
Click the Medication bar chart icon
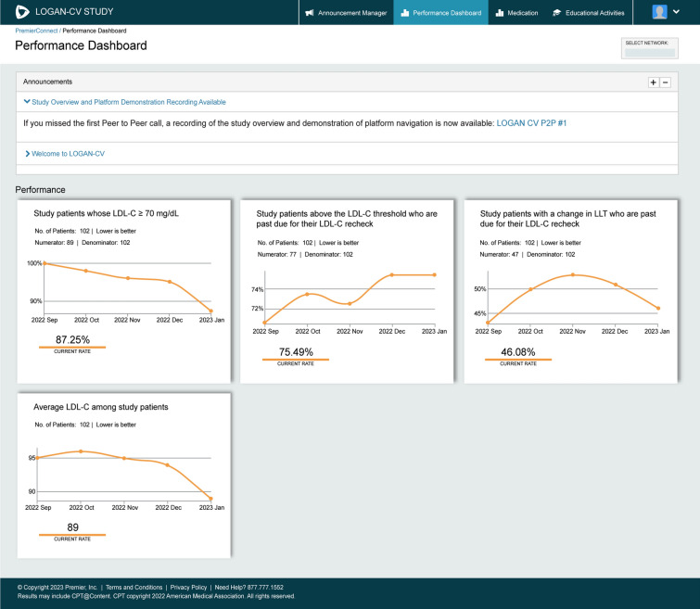coord(500,13)
